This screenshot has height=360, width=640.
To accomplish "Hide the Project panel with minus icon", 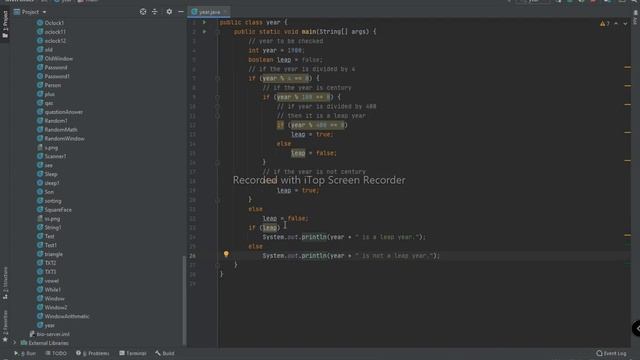I will pos(181,12).
